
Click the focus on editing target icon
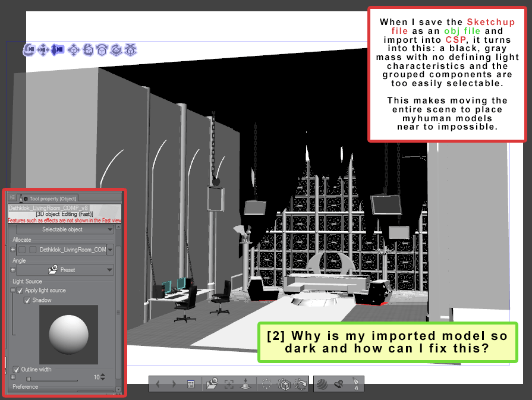229,384
